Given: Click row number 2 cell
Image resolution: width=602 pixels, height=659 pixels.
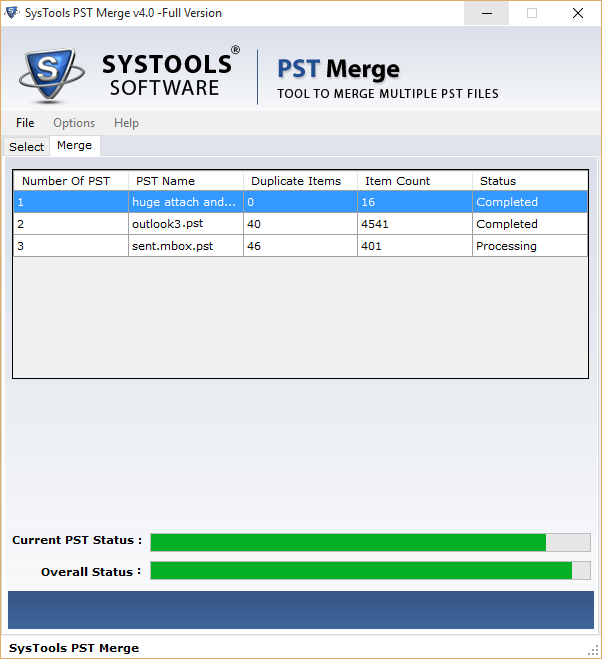Looking at the screenshot, I should point(71,224).
